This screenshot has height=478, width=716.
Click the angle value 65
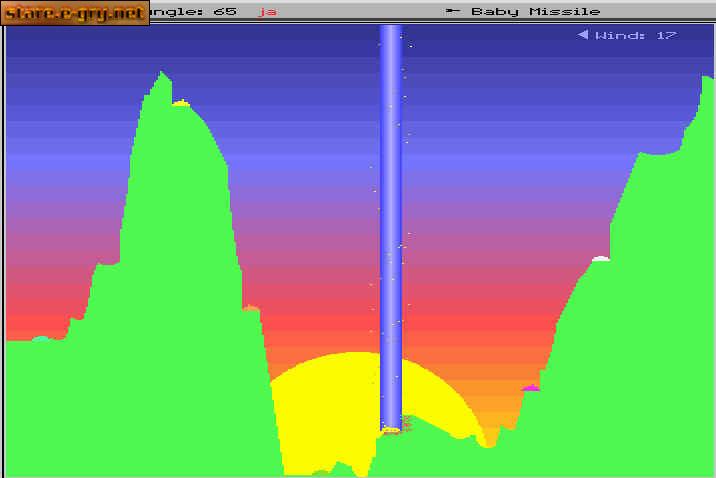[x=225, y=11]
